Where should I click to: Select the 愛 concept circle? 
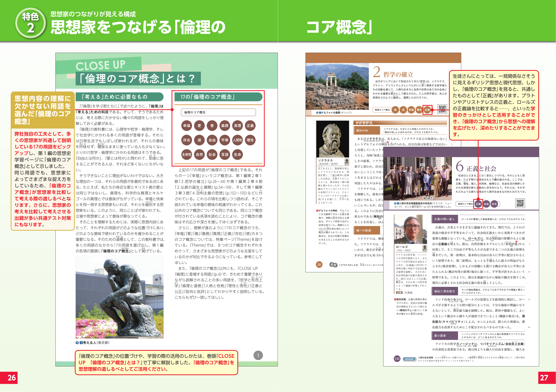[199, 126]
